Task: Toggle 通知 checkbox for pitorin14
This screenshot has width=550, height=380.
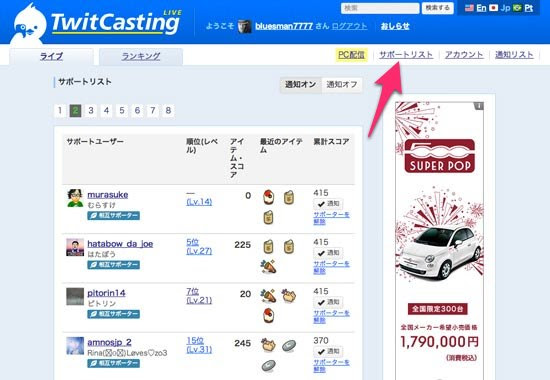Action: [x=328, y=302]
